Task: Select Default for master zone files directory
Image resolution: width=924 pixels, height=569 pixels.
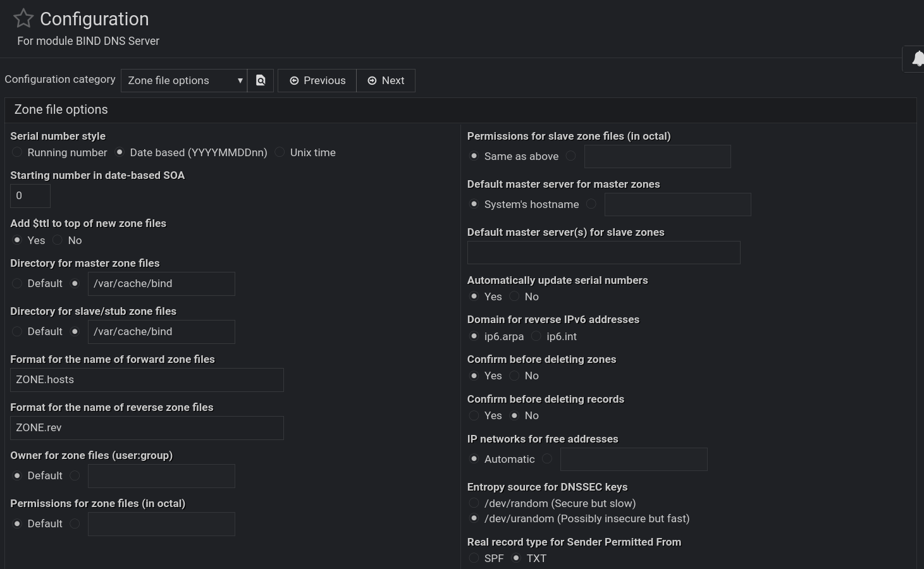Action: (x=17, y=283)
